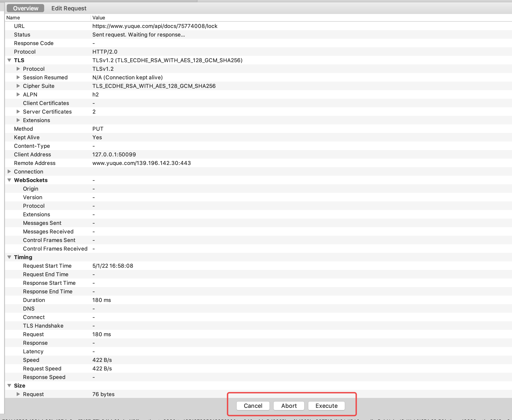Expand the ALPN row
Image resolution: width=512 pixels, height=420 pixels.
coord(18,95)
